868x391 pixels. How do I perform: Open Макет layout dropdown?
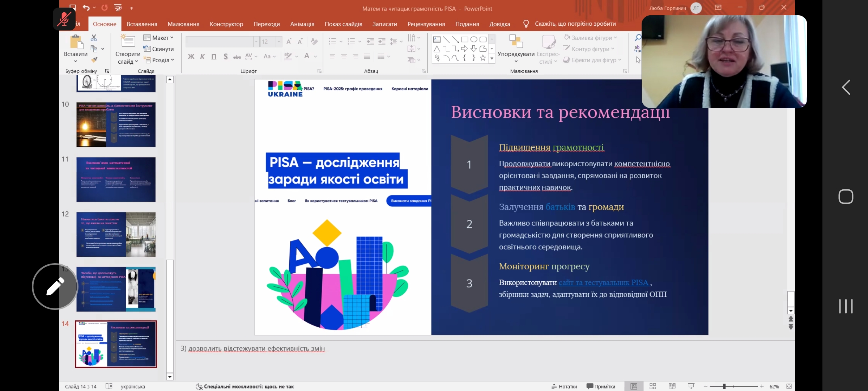pyautogui.click(x=158, y=38)
